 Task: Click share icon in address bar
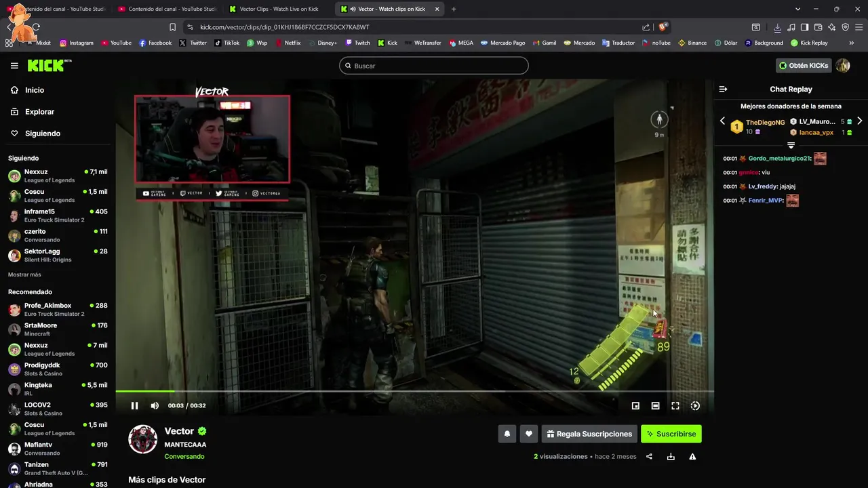[646, 27]
